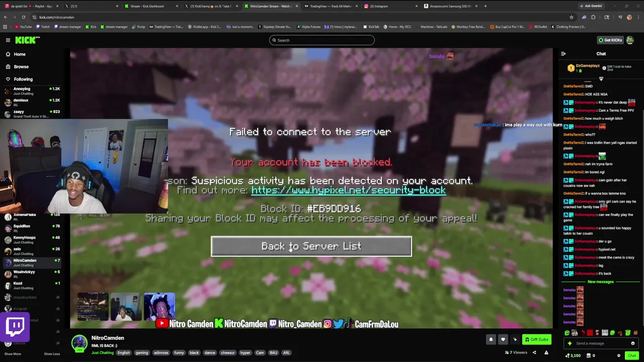Click Show More under followed channels
Viewport: 644px width, 362px height.
13,354
